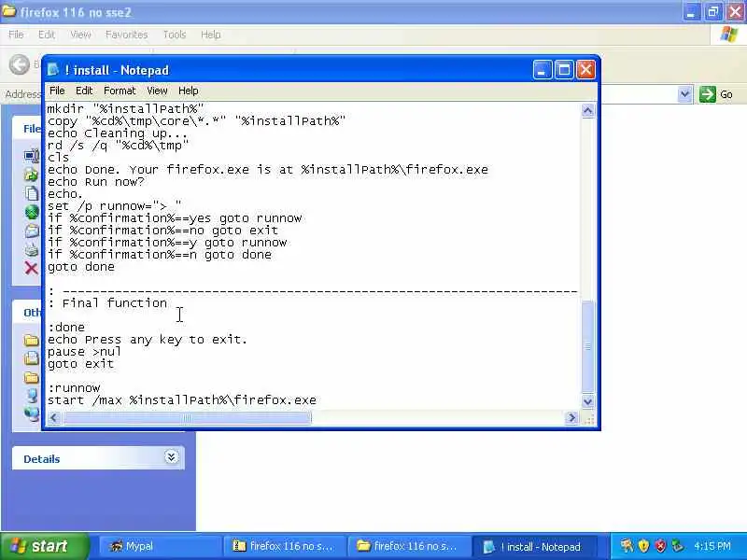Open Notepad Edit menu
Screen dimensions: 747x560
click(84, 91)
